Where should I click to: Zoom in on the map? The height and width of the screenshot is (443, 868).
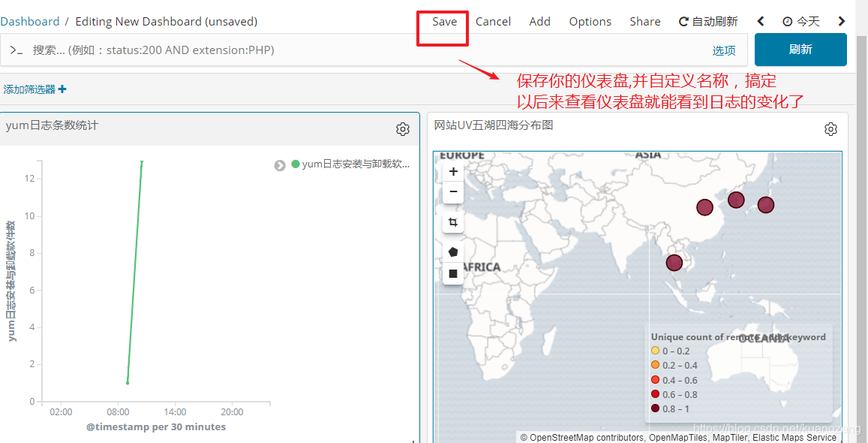pyautogui.click(x=453, y=172)
